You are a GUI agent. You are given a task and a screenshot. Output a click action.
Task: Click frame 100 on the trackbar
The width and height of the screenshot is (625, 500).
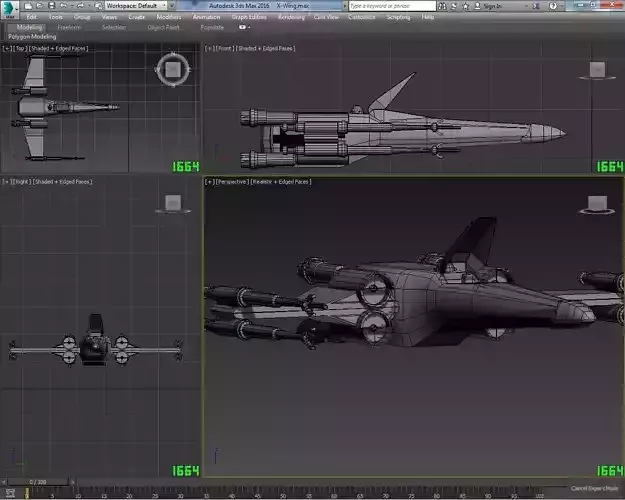click(539, 494)
